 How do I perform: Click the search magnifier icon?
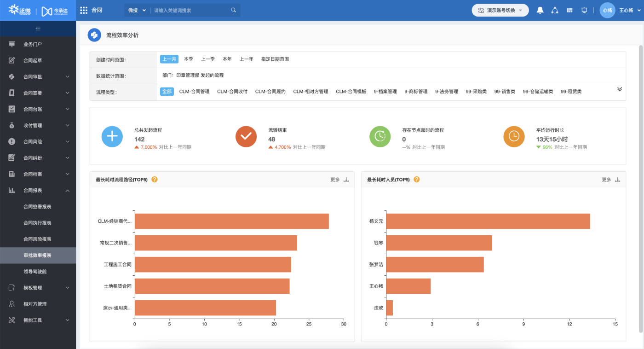point(234,10)
